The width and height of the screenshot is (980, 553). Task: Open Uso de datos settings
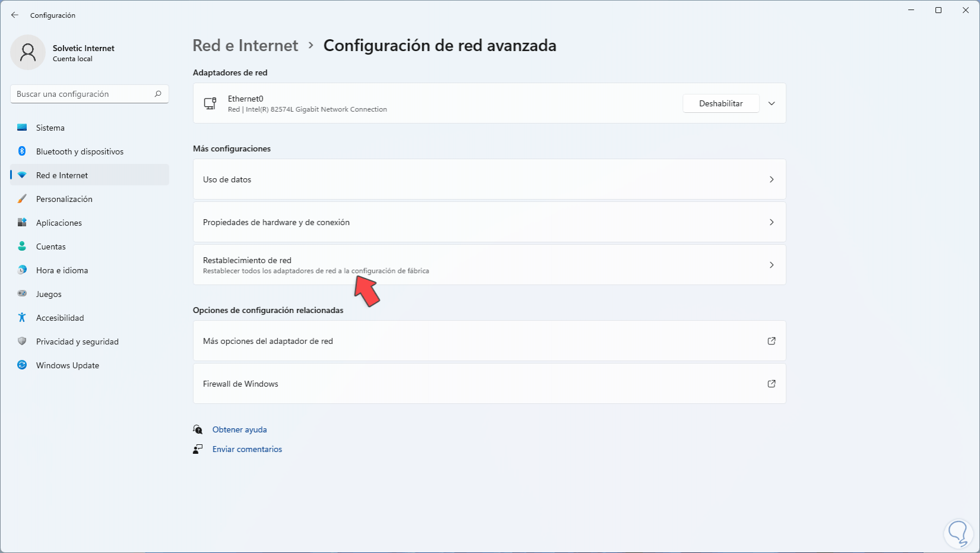coord(489,179)
